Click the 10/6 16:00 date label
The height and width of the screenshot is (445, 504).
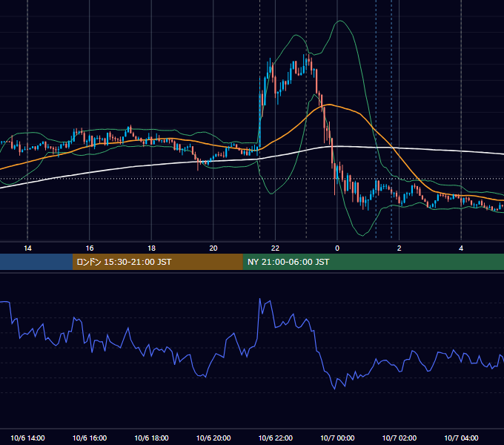(90, 438)
